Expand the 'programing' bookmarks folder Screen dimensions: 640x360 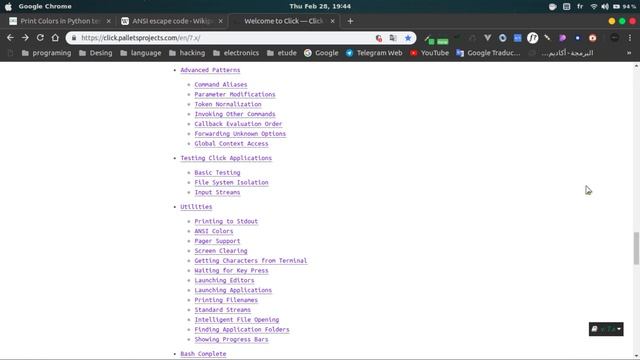click(x=46, y=53)
